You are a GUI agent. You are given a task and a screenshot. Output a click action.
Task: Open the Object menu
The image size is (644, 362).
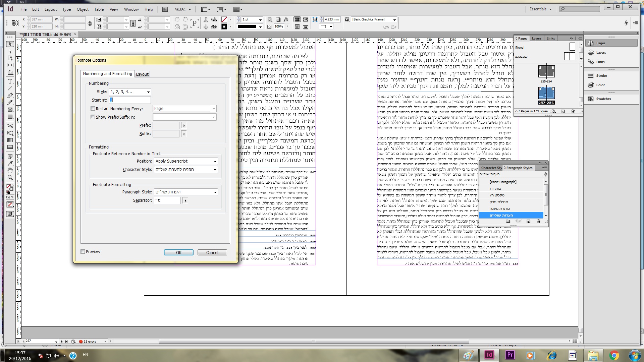click(83, 9)
